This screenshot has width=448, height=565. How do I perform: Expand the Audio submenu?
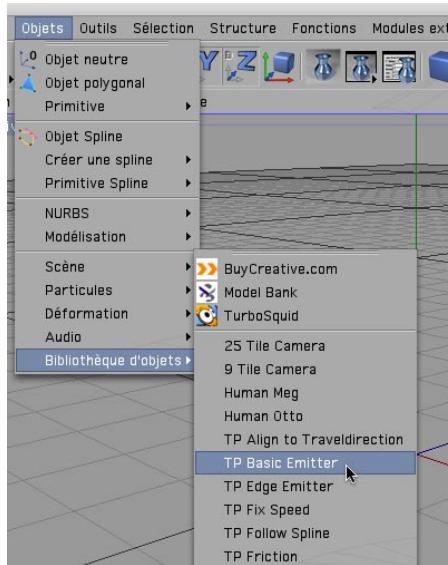click(105, 337)
